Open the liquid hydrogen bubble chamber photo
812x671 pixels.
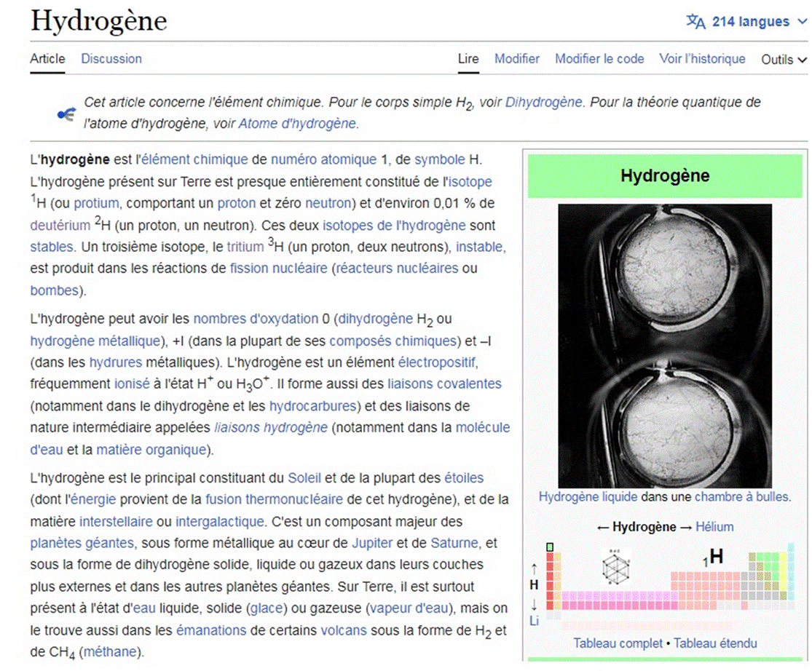pyautogui.click(x=665, y=346)
